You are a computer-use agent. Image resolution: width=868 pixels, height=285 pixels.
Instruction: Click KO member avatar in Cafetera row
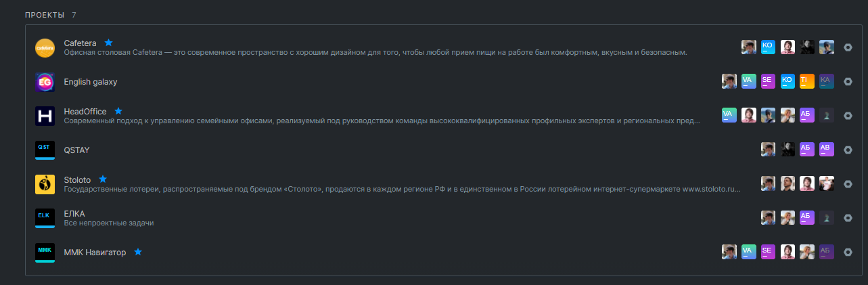click(768, 47)
